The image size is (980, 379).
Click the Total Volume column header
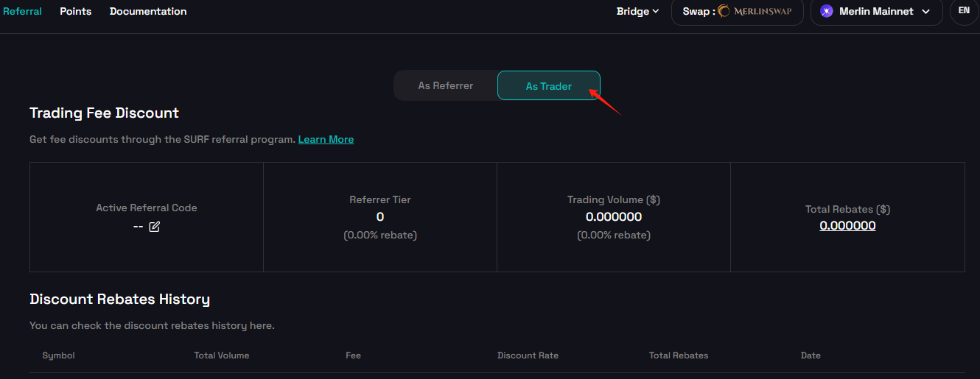coord(222,355)
